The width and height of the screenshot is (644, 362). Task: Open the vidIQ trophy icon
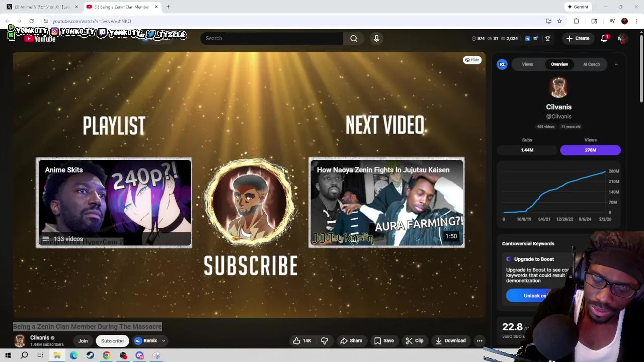click(548, 38)
